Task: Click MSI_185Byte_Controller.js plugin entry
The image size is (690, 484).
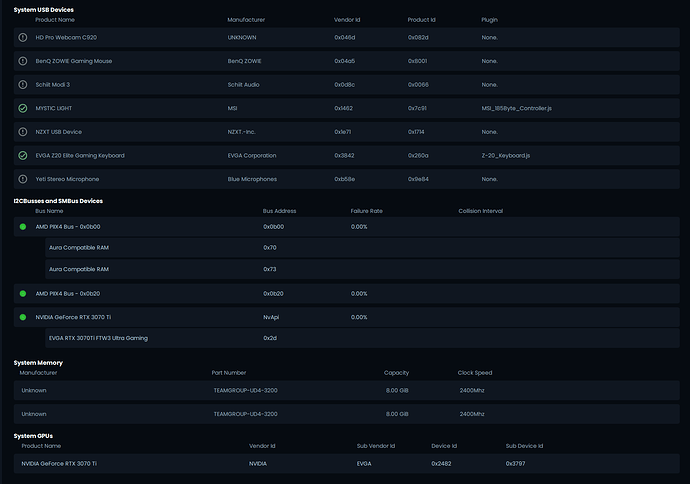Action: pyautogui.click(x=516, y=108)
